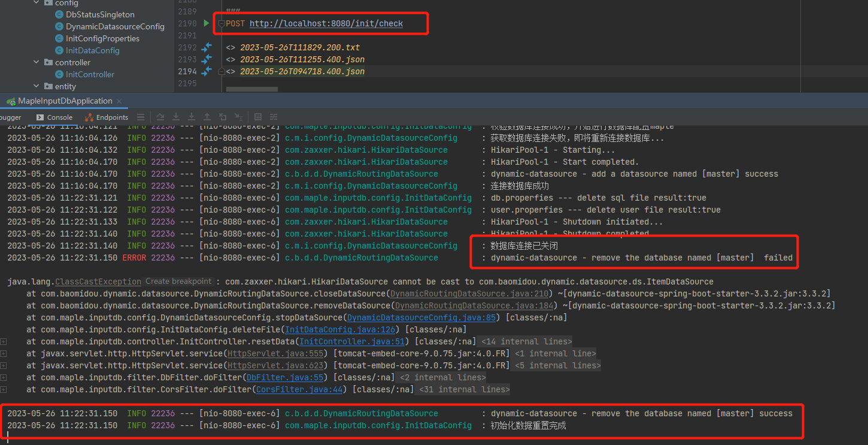Switch to the Endpoints tab
This screenshot has height=445, width=868.
coord(107,117)
